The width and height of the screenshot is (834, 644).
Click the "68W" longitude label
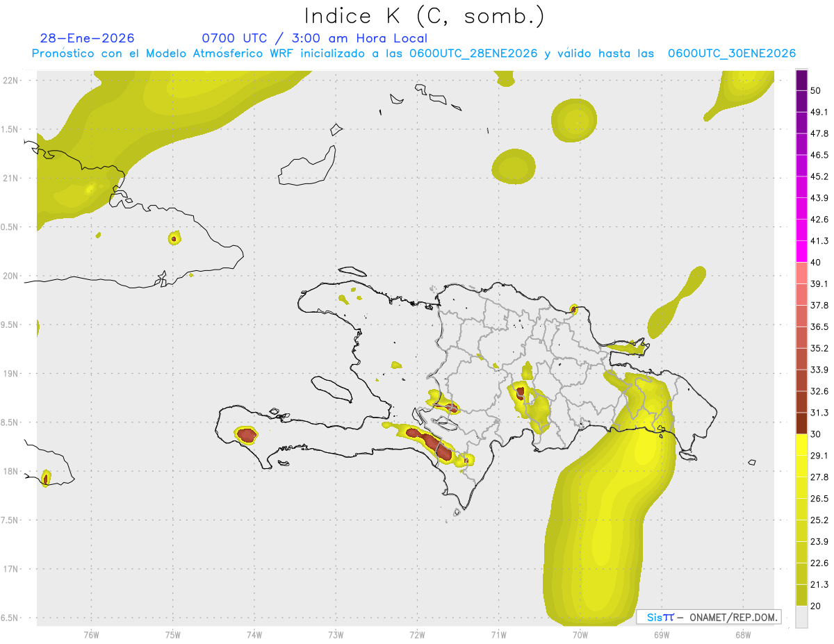pyautogui.click(x=742, y=635)
